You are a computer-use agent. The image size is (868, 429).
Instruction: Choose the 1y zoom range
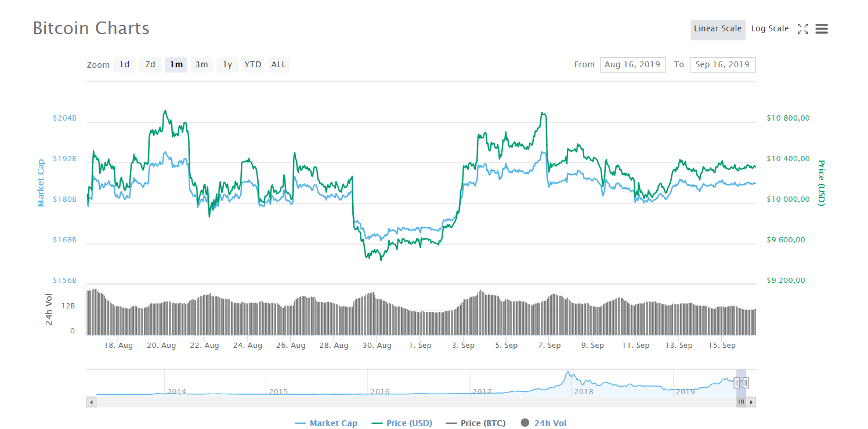point(227,64)
